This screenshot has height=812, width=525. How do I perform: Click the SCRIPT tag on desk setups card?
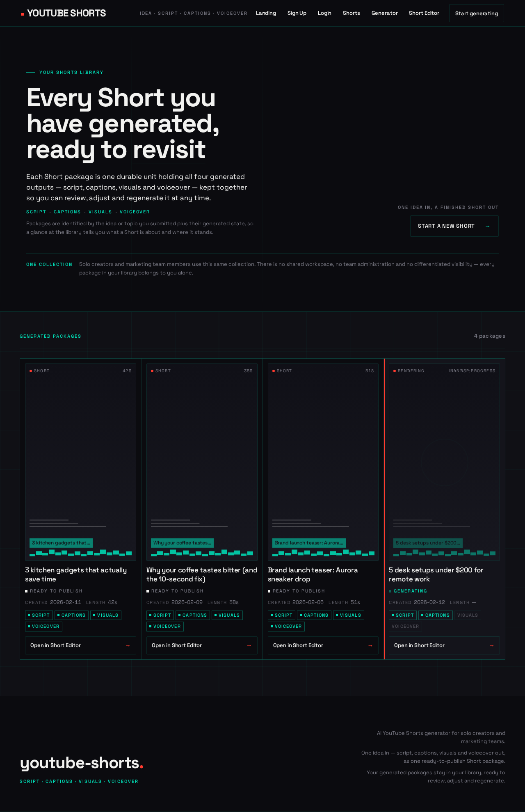pyautogui.click(x=403, y=615)
